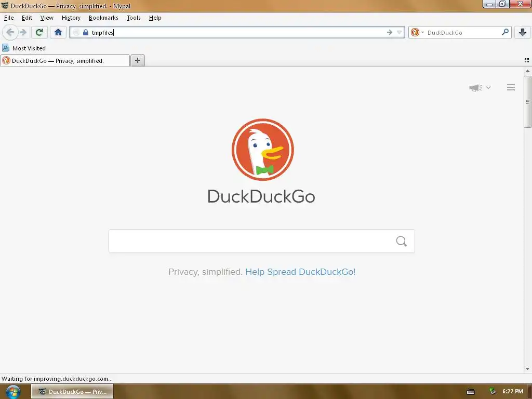Click the green system tray icon
Viewport: 532px width, 399px height.
pyautogui.click(x=493, y=391)
